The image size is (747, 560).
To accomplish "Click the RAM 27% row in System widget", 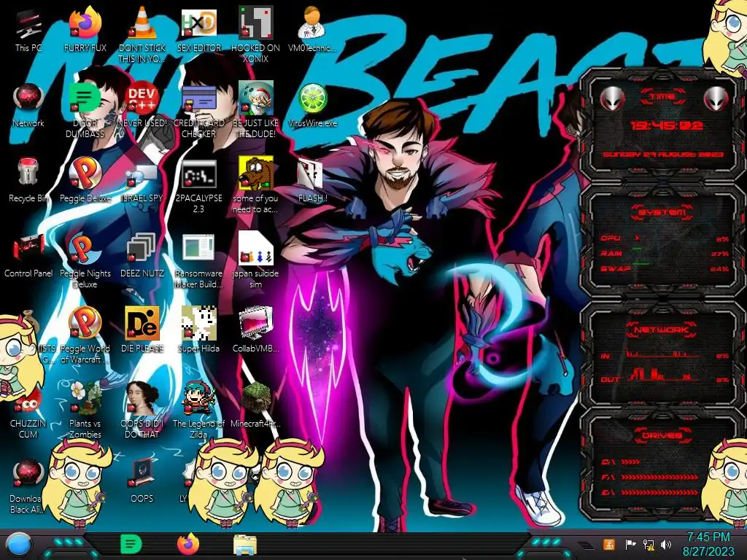I will click(665, 254).
